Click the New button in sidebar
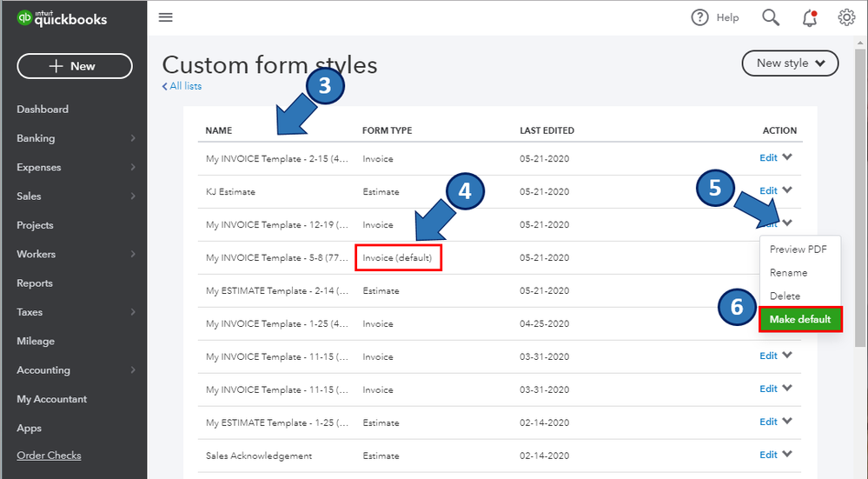868x479 pixels. coord(74,66)
